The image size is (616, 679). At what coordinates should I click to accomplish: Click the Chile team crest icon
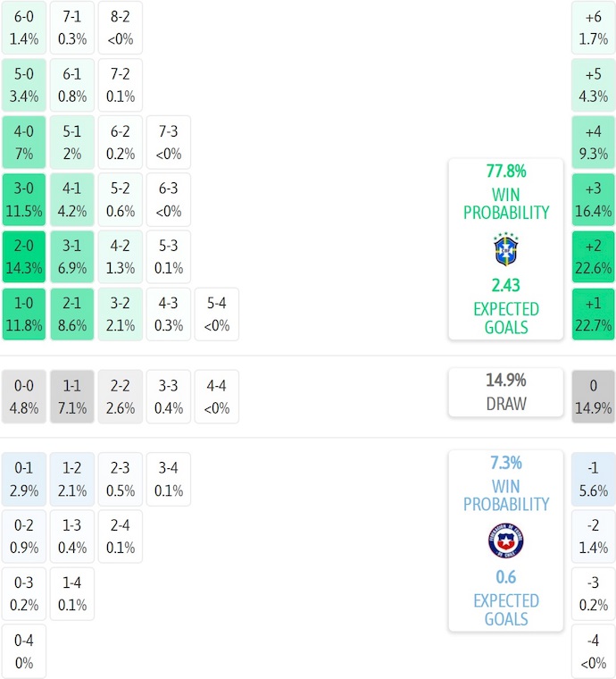[x=506, y=541]
